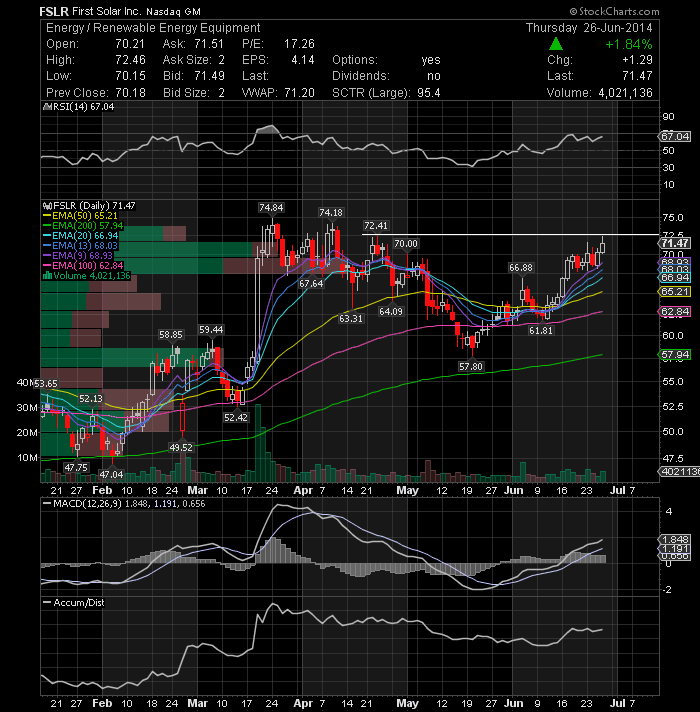This screenshot has height=712, width=700.
Task: Click the VWAP value 71.20
Action: coord(299,93)
